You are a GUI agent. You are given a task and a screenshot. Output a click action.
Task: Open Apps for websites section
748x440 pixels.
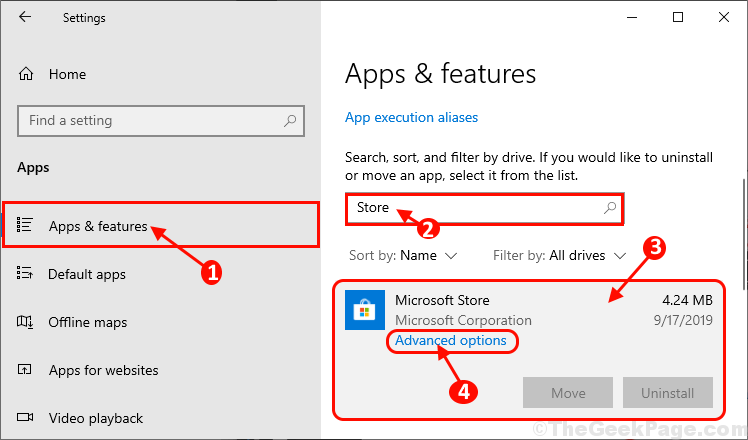point(104,370)
